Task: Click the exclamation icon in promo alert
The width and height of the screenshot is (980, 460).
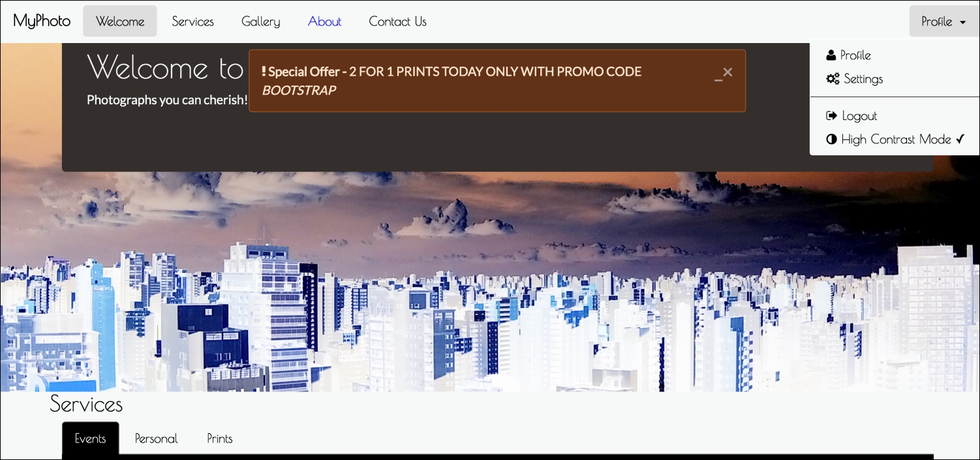Action: point(264,71)
